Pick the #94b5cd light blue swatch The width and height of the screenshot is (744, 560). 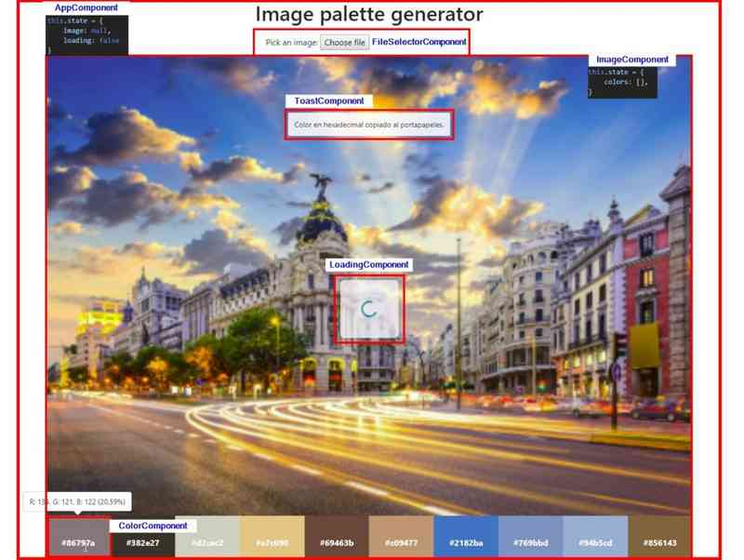pos(595,537)
